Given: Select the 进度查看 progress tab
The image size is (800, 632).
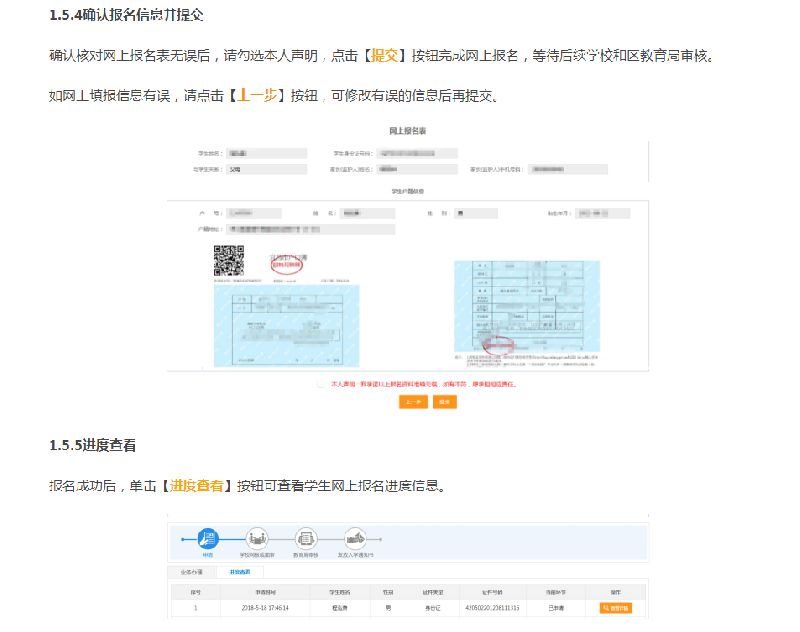Looking at the screenshot, I should (x=240, y=572).
